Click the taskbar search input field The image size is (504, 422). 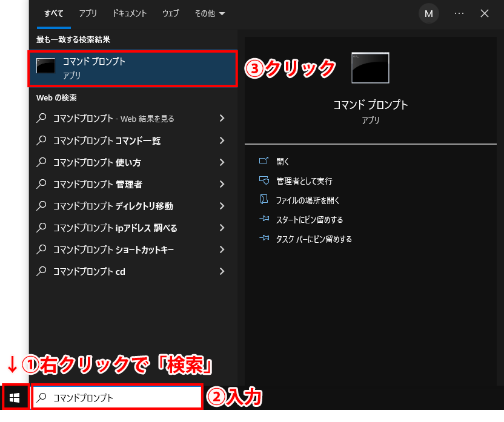tap(117, 398)
